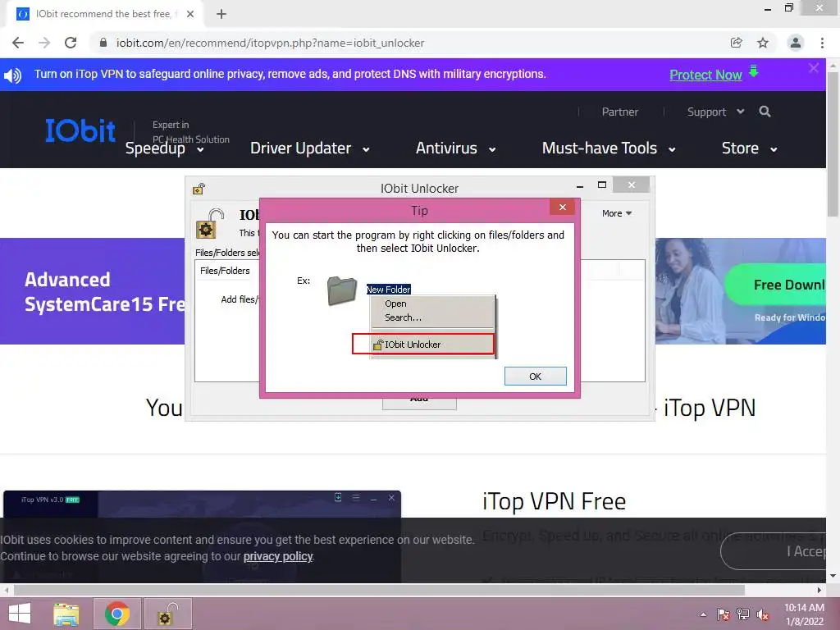Open the Support dropdown in site header

[715, 112]
